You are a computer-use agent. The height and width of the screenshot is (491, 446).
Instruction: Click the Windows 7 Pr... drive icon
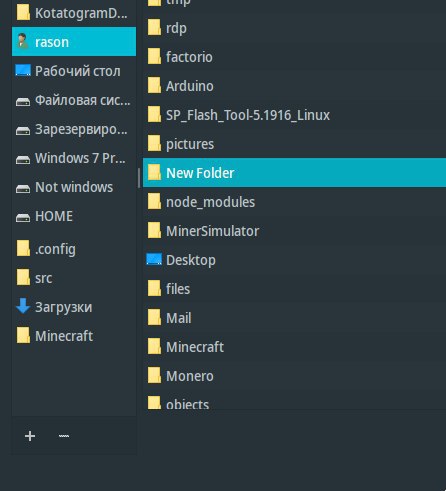[23, 159]
